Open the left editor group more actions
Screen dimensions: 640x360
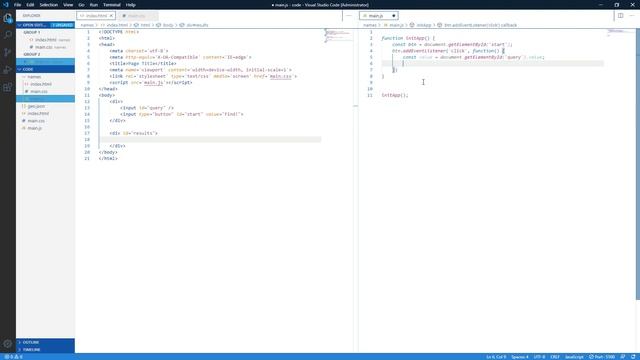348,16
